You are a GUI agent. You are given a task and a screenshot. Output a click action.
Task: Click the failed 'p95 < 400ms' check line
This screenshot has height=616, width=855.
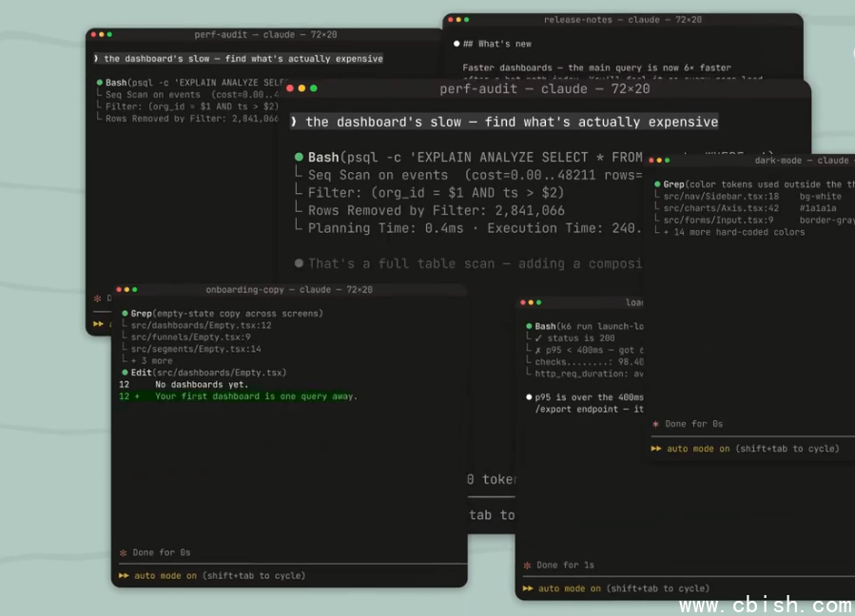(589, 350)
